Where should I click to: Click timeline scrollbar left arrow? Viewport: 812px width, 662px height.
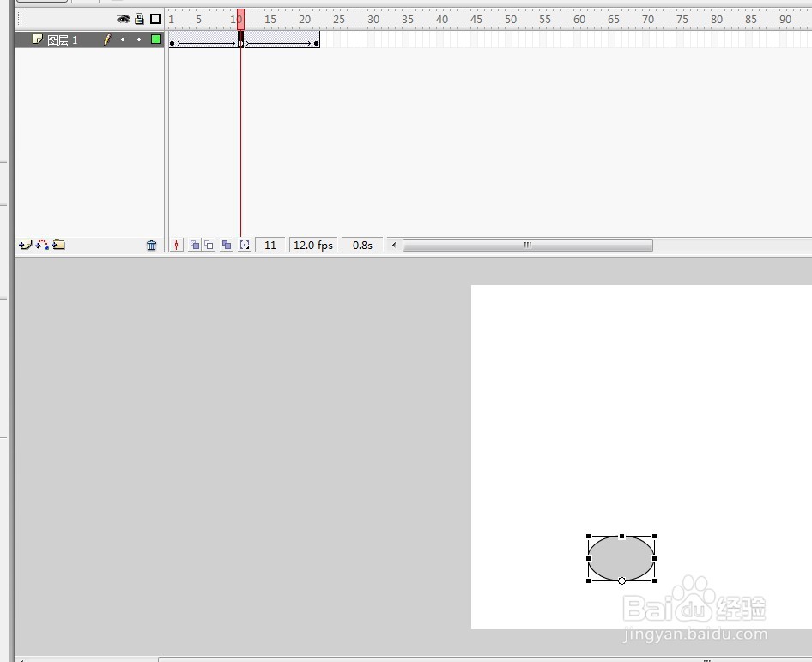coord(394,245)
